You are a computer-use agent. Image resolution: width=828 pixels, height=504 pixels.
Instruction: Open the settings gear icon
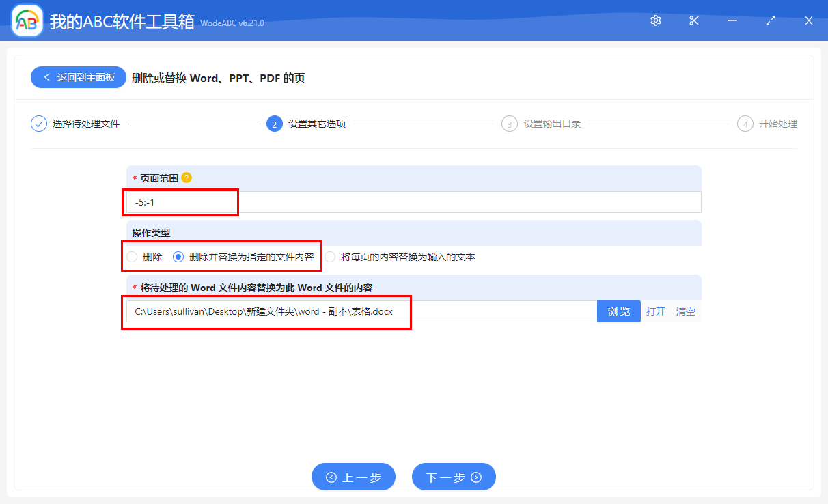655,20
